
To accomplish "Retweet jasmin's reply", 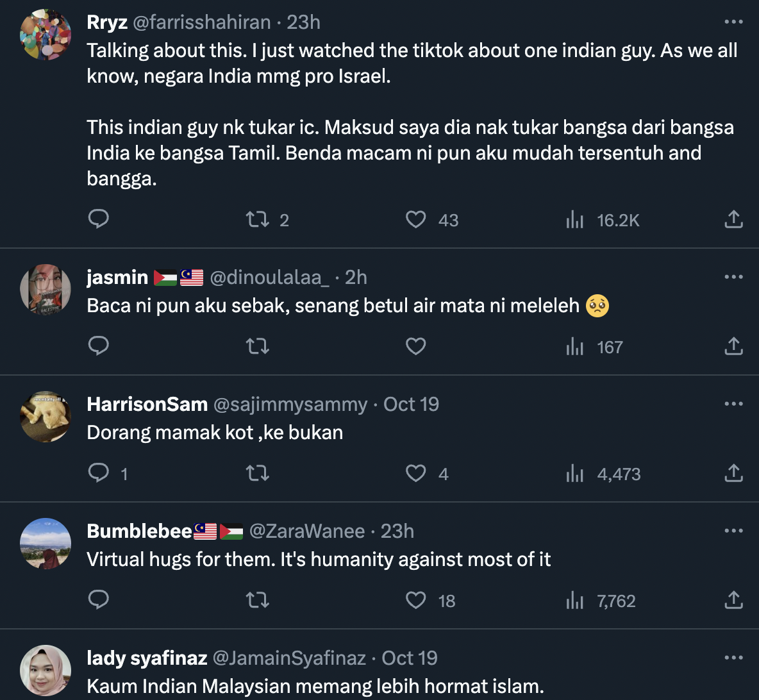I will [x=258, y=347].
